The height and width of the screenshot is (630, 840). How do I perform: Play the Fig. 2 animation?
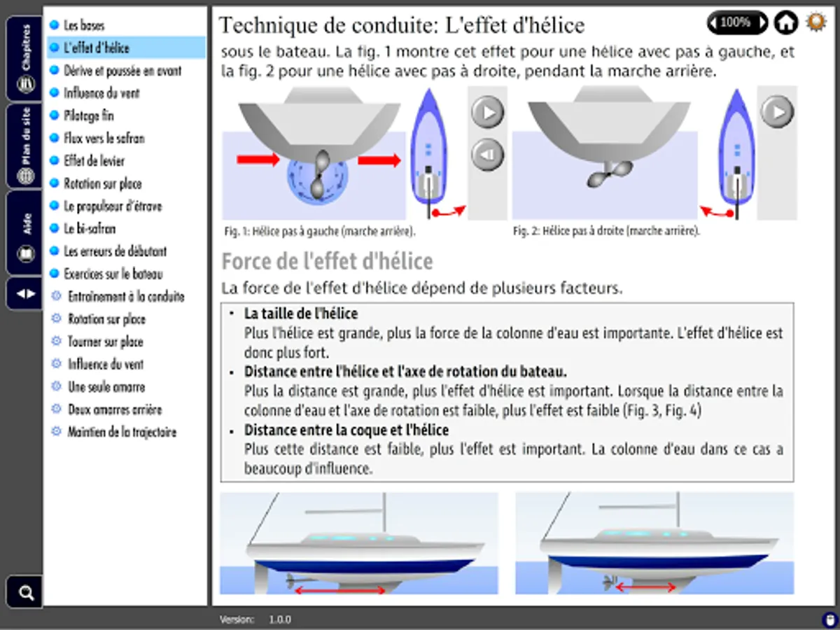pyautogui.click(x=777, y=111)
